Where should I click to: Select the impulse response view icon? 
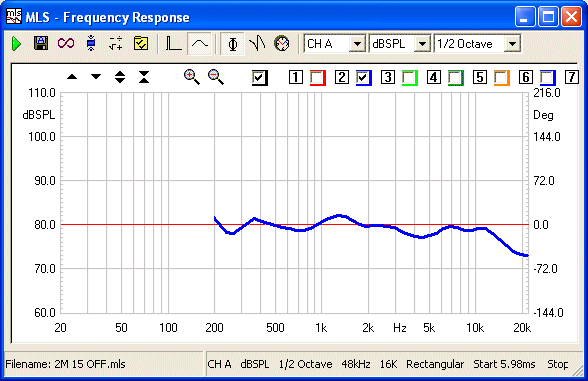click(173, 44)
